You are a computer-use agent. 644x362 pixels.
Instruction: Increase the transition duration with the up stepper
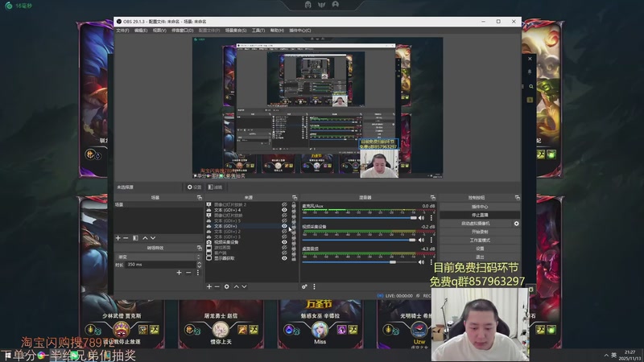coord(199,263)
